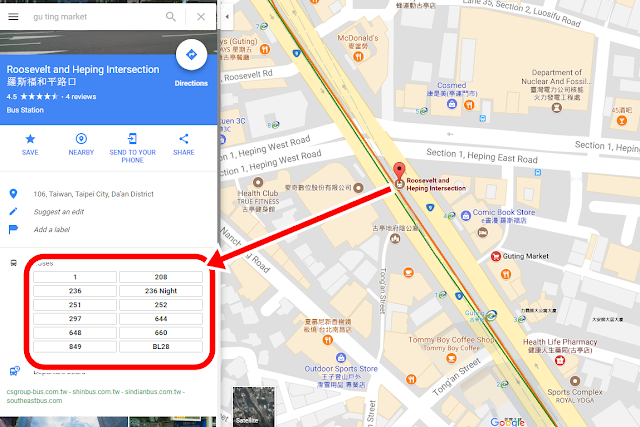Viewport: 640px width, 427px height.
Task: Click the search magnifier icon
Action: 171,17
